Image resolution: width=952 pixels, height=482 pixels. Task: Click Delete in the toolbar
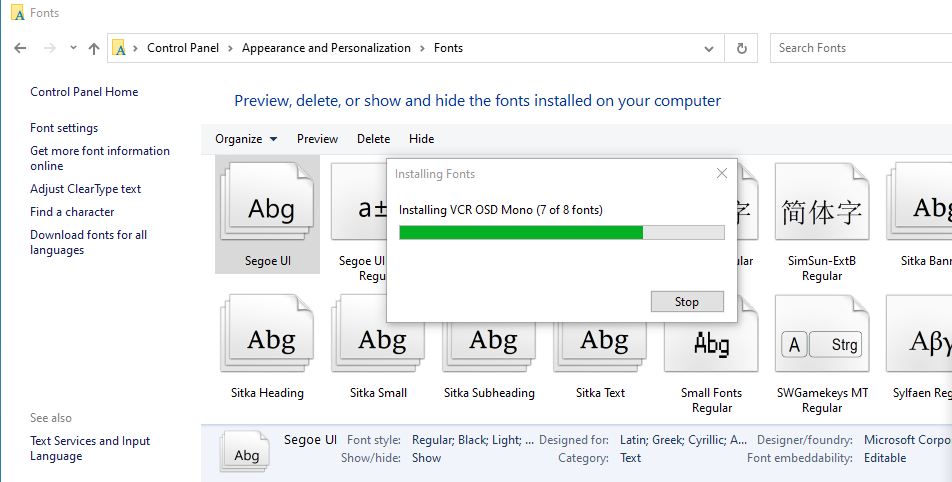(x=373, y=139)
